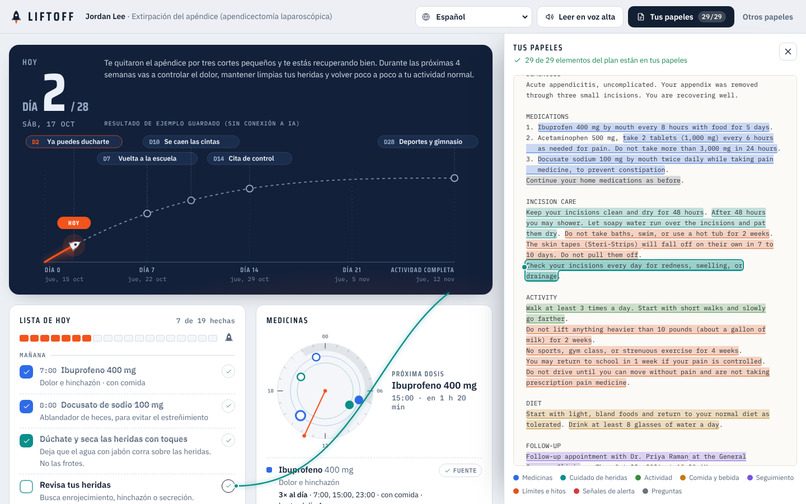The image size is (806, 504).
Task: Click the Comida y bebida legend item
Action: pos(709,478)
